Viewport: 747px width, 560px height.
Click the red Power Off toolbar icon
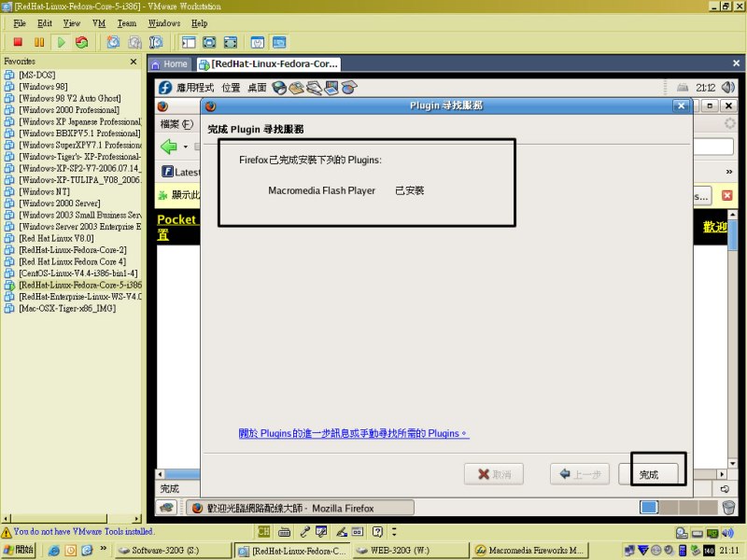pyautogui.click(x=18, y=42)
